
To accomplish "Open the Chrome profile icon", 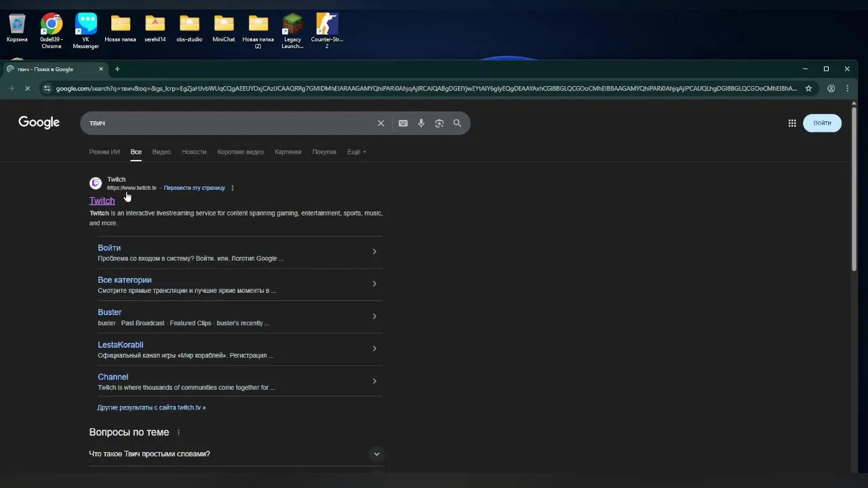I will click(831, 88).
